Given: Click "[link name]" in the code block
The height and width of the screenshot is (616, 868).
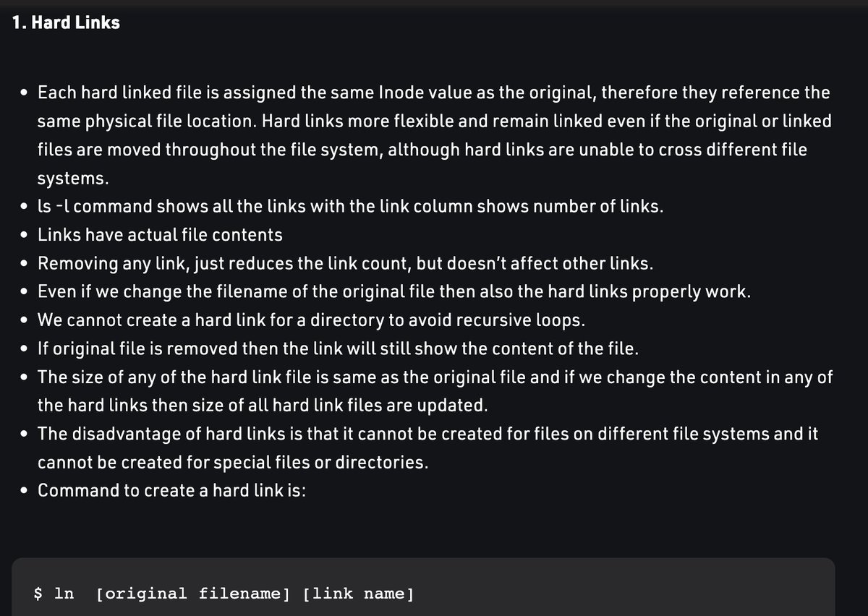Looking at the screenshot, I should pos(359,594).
